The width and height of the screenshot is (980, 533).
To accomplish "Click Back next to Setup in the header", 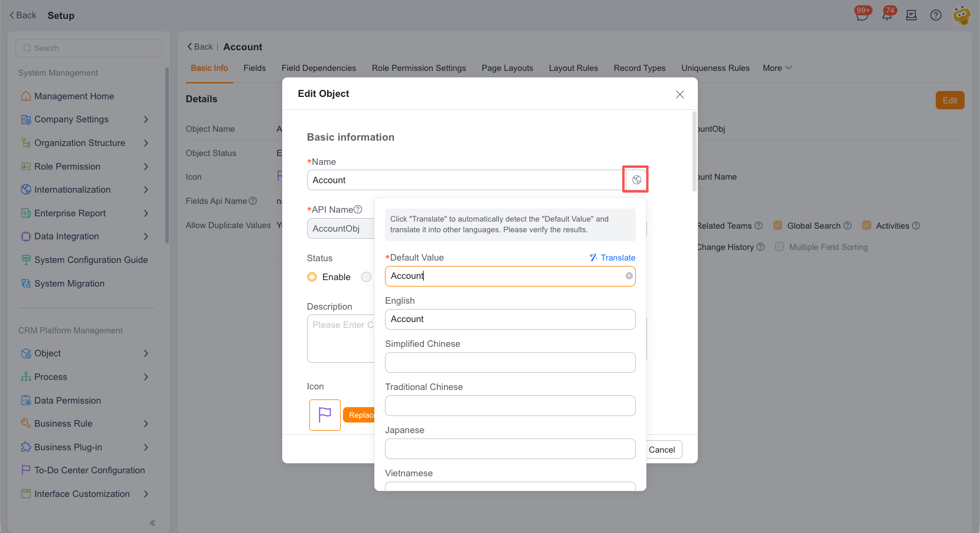I will pyautogui.click(x=23, y=15).
